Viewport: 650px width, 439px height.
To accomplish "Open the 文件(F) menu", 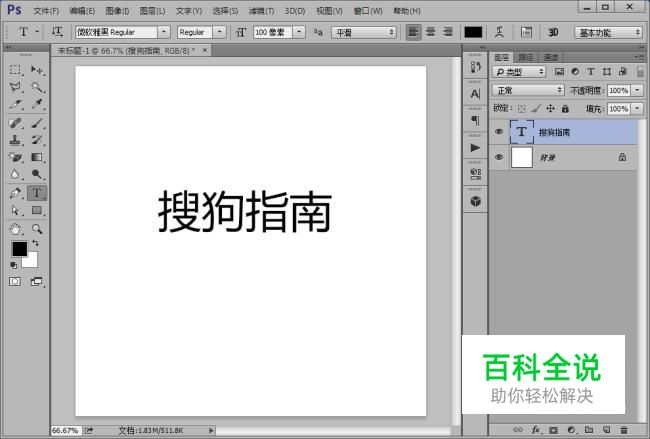I will click(x=46, y=11).
